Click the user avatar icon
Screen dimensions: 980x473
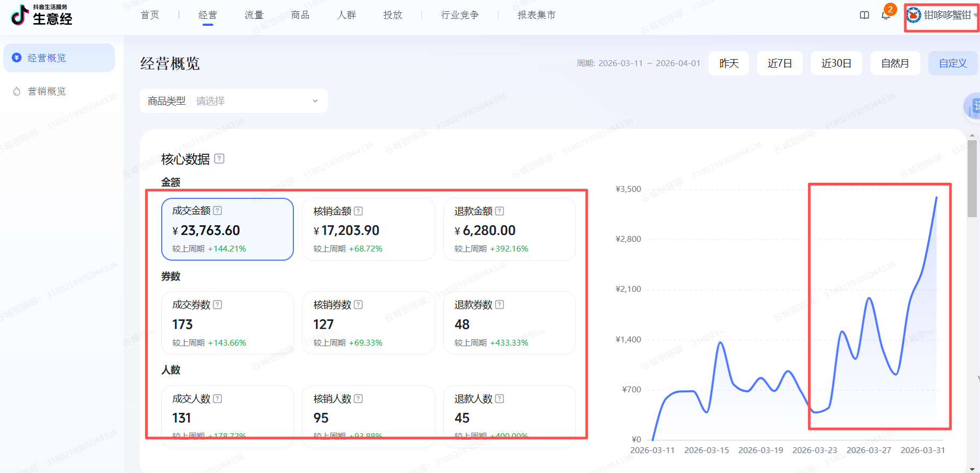tap(913, 15)
